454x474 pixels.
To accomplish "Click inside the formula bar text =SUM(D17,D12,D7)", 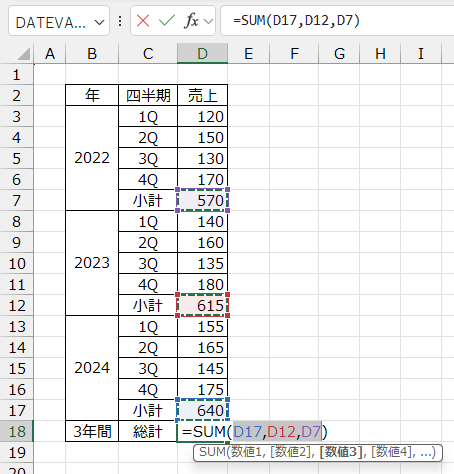I will click(297, 21).
